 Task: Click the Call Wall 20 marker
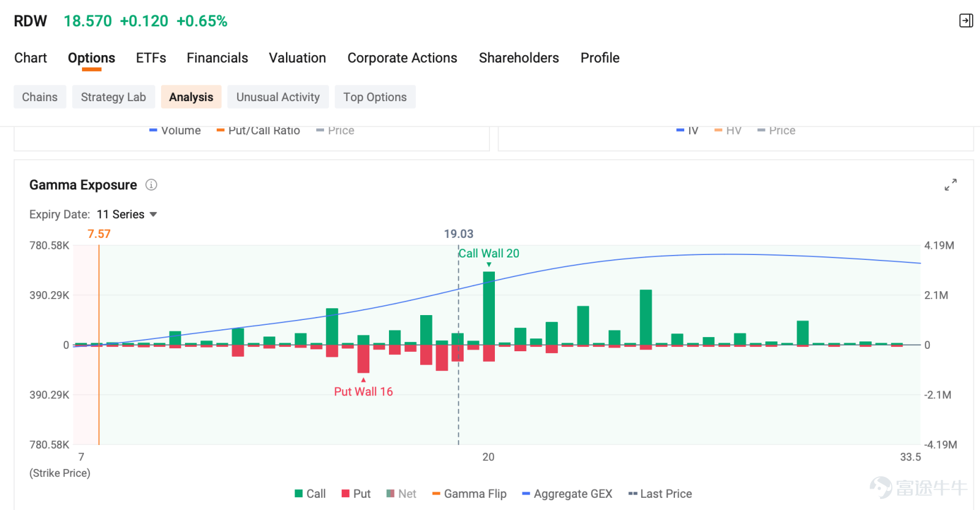(489, 254)
